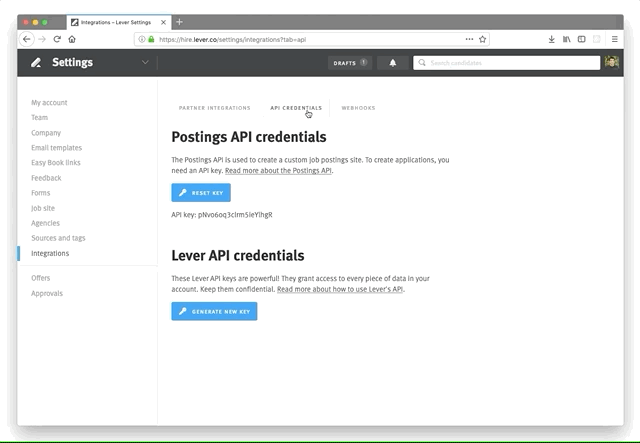Viewport: 640px width, 443px height.
Task: Open Read more about how to use Lever's API
Action: pyautogui.click(x=340, y=289)
